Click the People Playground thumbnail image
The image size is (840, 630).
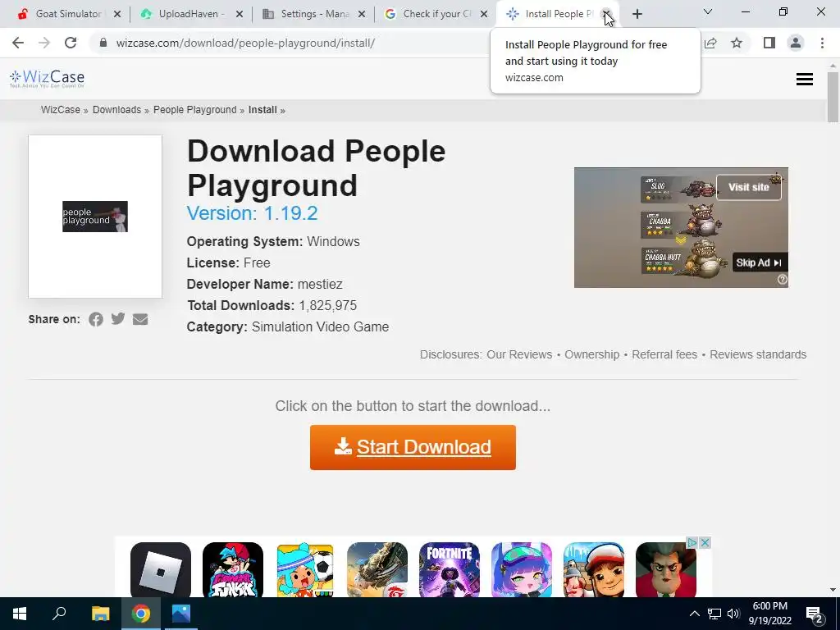[95, 217]
